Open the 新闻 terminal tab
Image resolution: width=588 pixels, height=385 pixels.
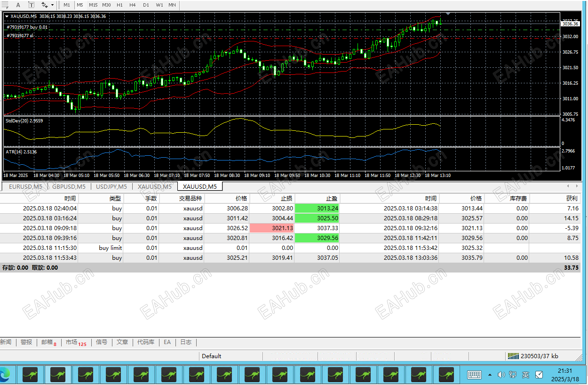click(x=6, y=342)
